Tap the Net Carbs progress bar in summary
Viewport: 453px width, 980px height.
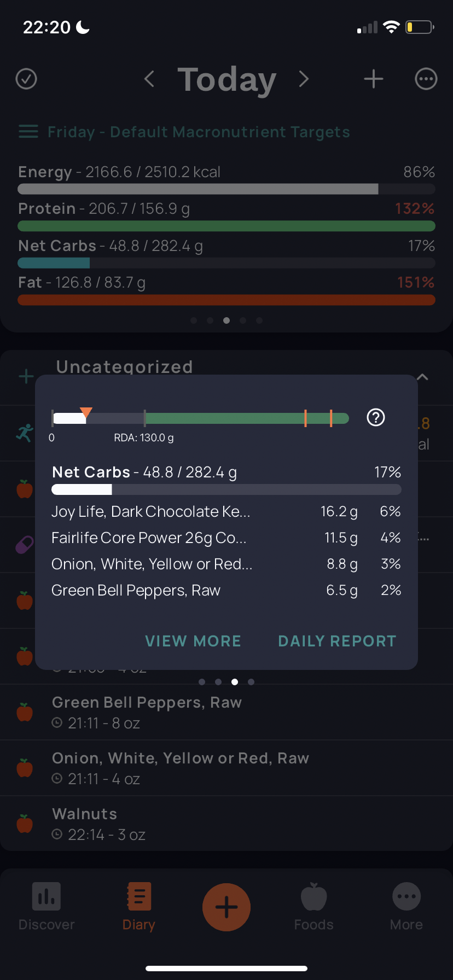pyautogui.click(x=226, y=263)
